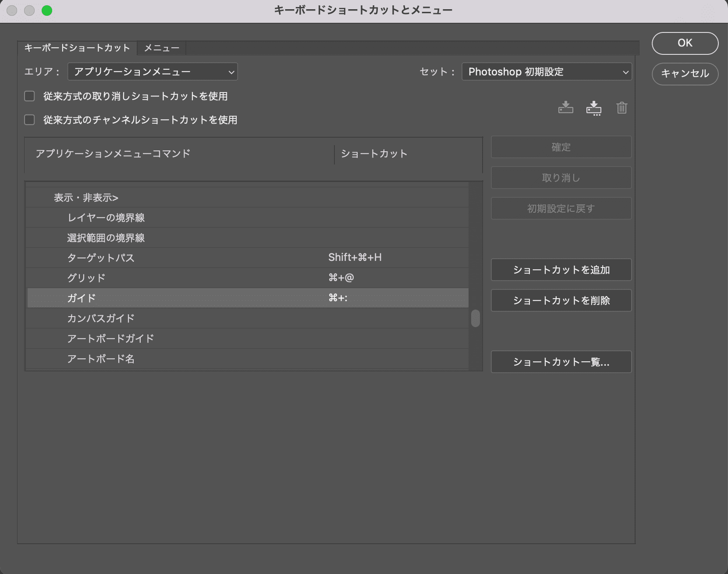Enable 従来方式のチャンネルショートカットを使用 checkbox
The image size is (728, 574).
tap(29, 120)
